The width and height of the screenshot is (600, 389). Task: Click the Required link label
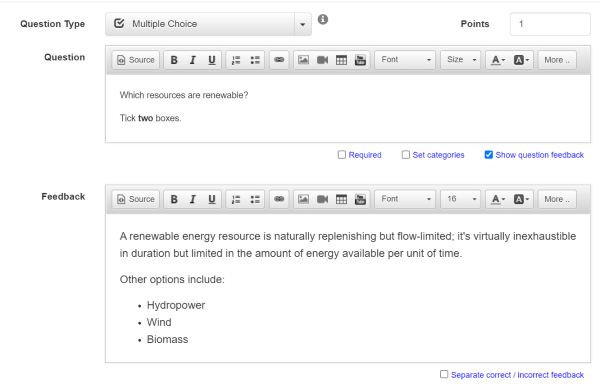pos(365,155)
